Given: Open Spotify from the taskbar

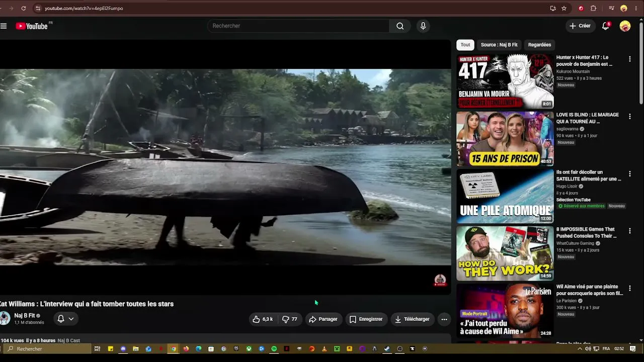Looking at the screenshot, I should [274, 348].
